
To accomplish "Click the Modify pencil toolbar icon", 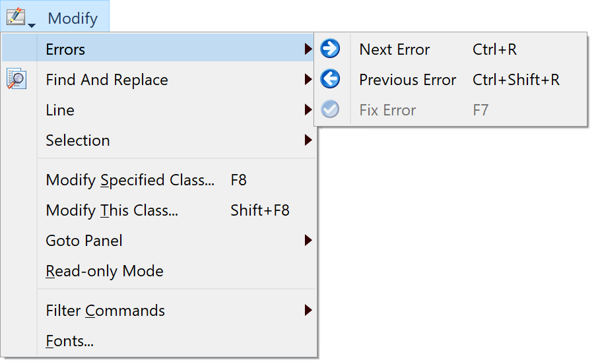I will (x=16, y=16).
